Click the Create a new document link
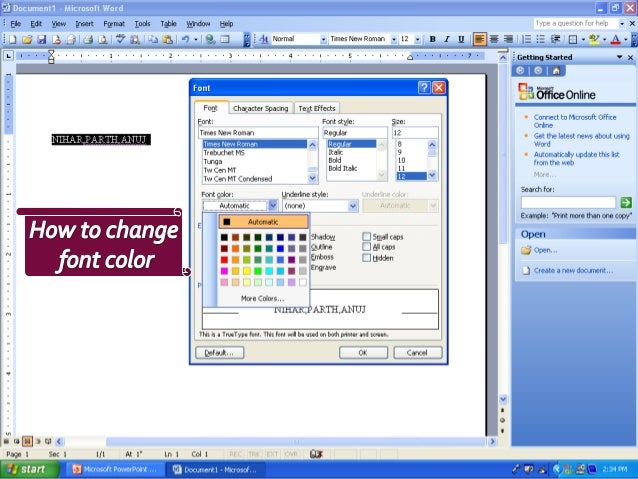The image size is (638, 479). (573, 270)
